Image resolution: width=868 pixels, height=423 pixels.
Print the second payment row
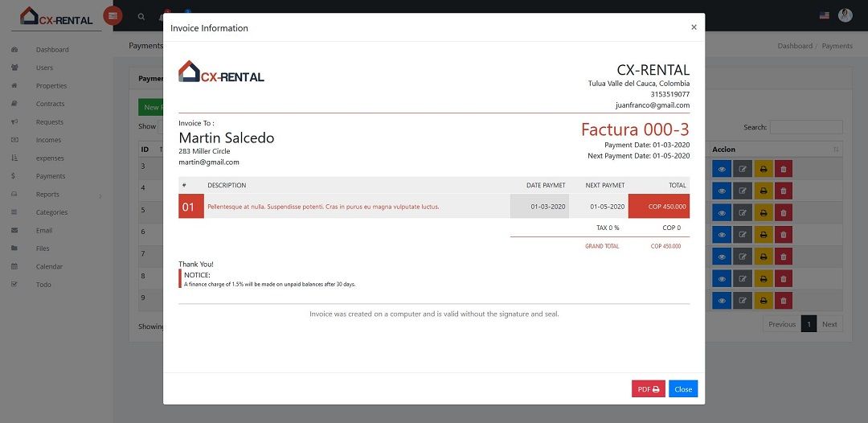coord(763,191)
